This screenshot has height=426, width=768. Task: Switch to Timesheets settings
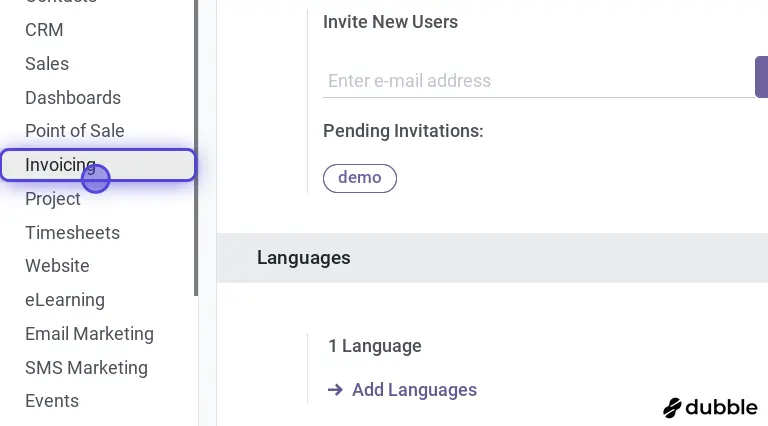coord(72,233)
